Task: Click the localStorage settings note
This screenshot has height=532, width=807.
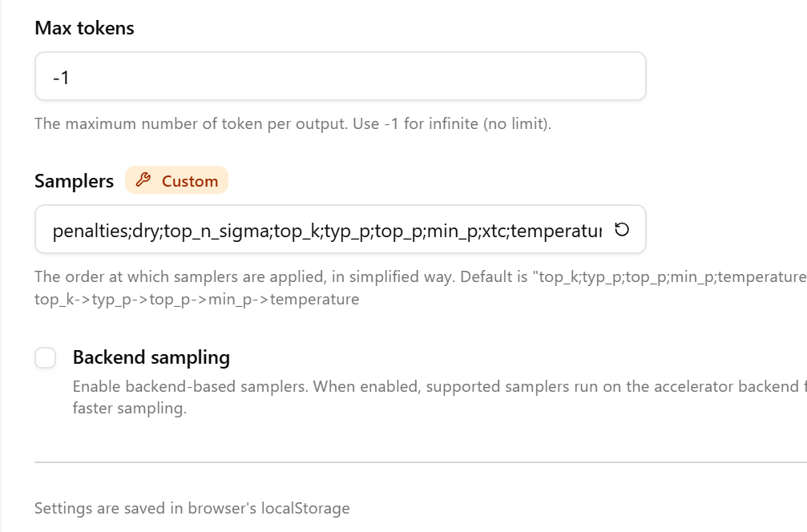Action: click(x=192, y=508)
